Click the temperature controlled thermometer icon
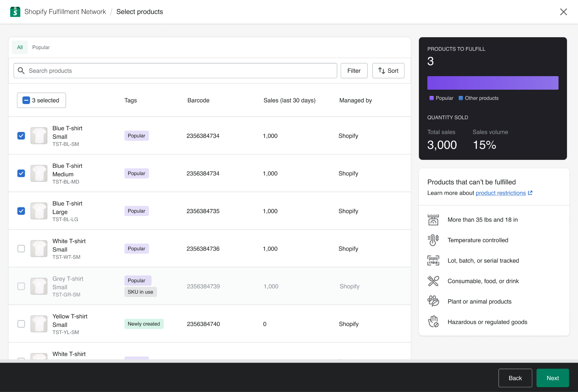 click(433, 240)
